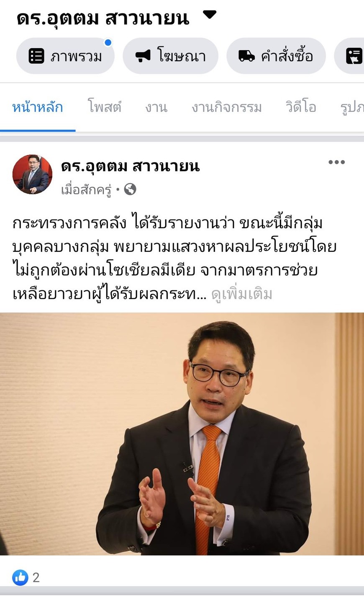Select the หน้าหลัก tab
The height and width of the screenshot is (597, 364).
point(37,107)
